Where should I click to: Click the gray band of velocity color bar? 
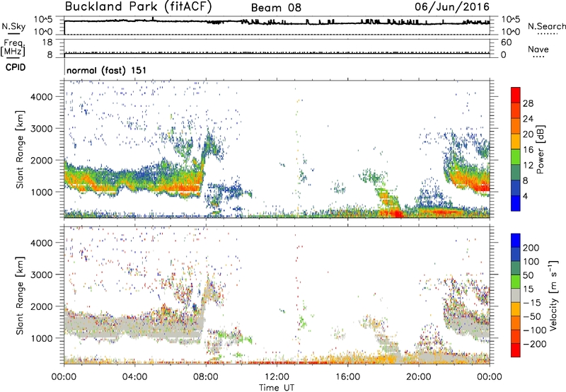516,295
